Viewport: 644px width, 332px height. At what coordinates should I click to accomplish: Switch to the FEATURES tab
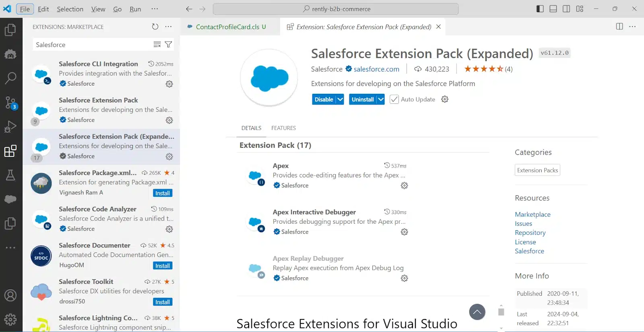[x=283, y=128]
